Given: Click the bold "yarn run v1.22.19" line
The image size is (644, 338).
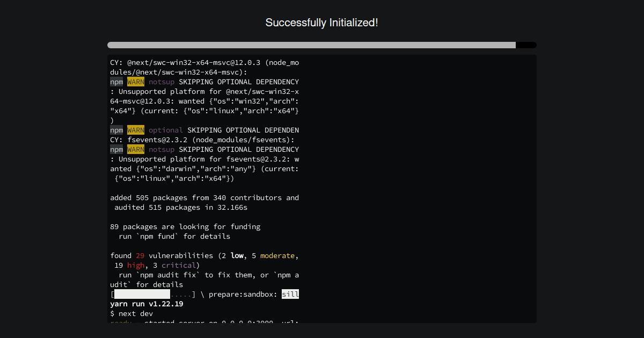Looking at the screenshot, I should point(147,304).
